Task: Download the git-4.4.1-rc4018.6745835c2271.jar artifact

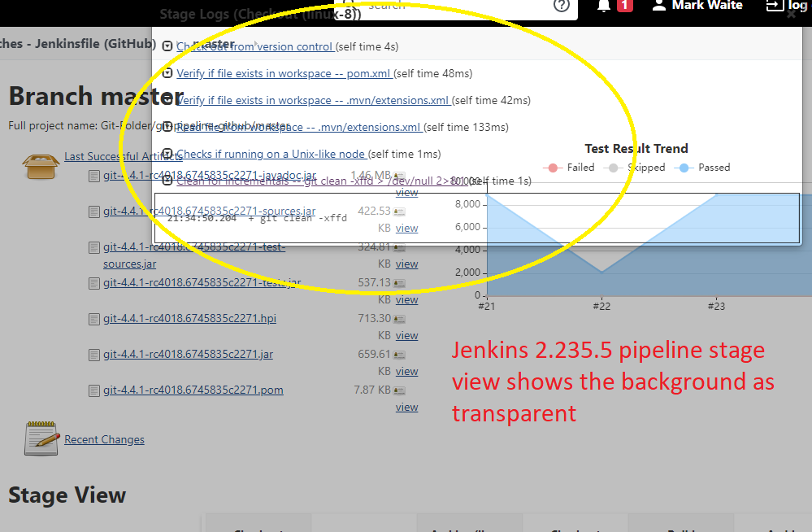Action: coord(188,354)
